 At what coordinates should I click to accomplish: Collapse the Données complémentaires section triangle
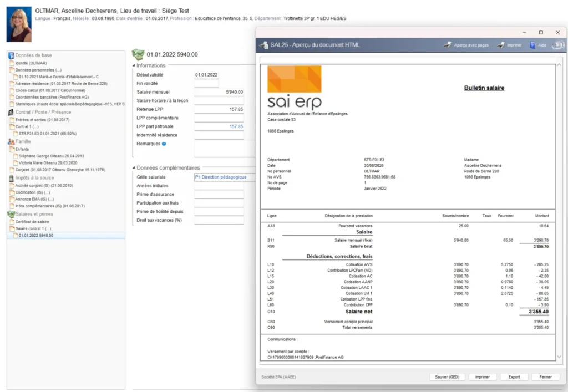[134, 168]
